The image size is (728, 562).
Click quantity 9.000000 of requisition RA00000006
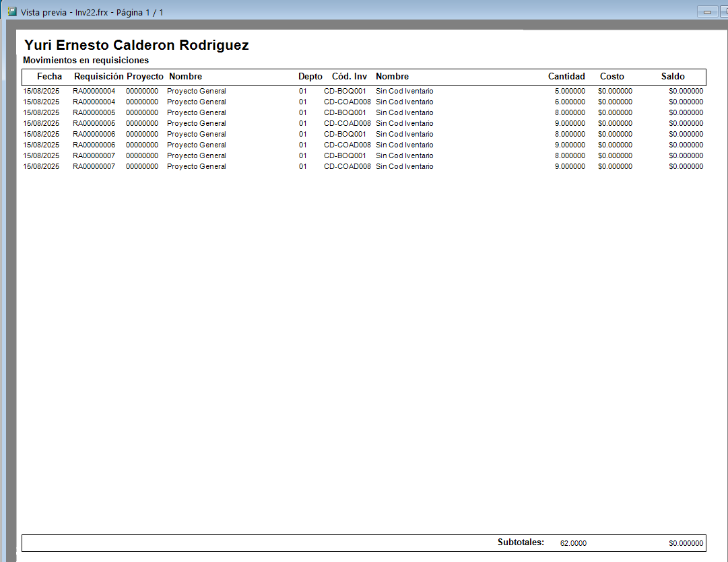(570, 145)
